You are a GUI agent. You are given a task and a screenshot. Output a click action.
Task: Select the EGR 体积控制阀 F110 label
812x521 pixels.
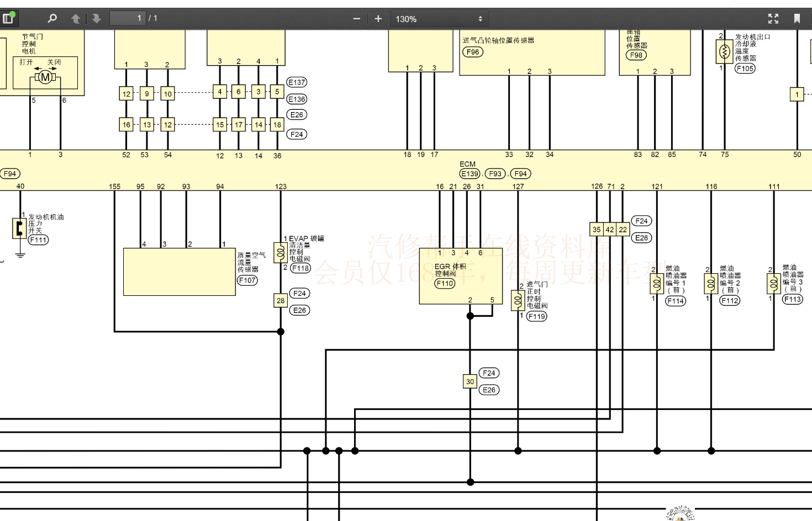444,284
